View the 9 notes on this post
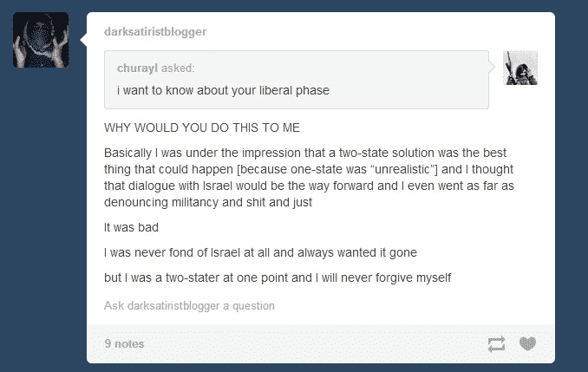The width and height of the screenshot is (588, 372). click(x=124, y=343)
